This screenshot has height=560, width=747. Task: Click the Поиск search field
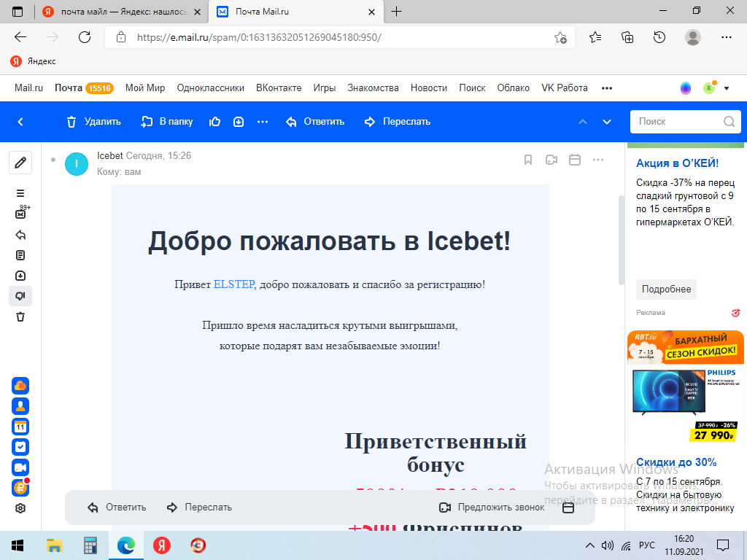678,122
